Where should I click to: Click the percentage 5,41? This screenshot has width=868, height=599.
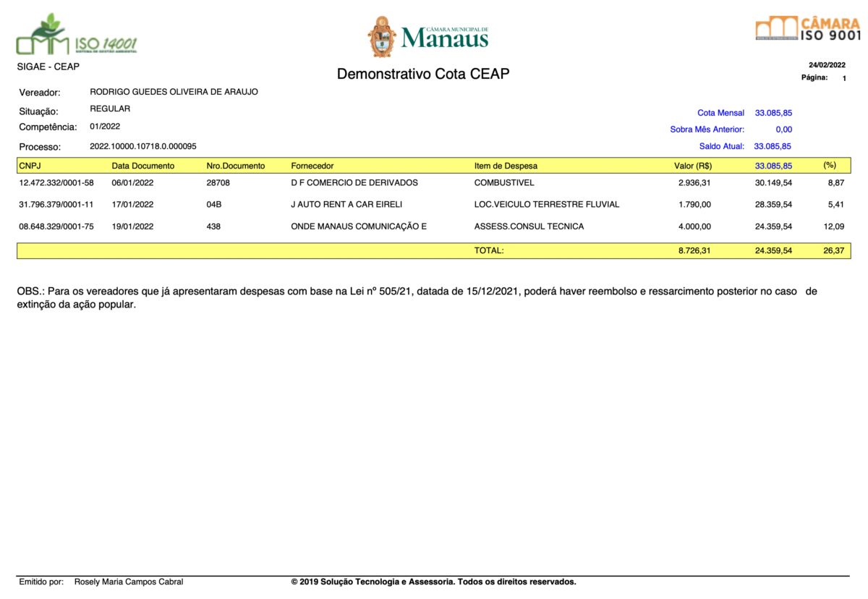835,204
